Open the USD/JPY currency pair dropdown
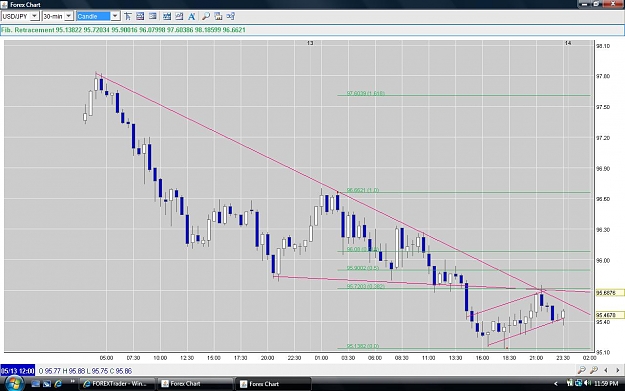Image resolution: width=625 pixels, height=391 pixels. coord(35,16)
